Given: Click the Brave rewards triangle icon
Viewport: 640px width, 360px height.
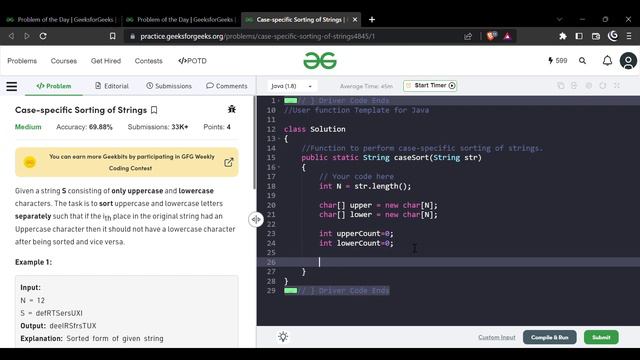Looking at the screenshot, I should tap(507, 36).
